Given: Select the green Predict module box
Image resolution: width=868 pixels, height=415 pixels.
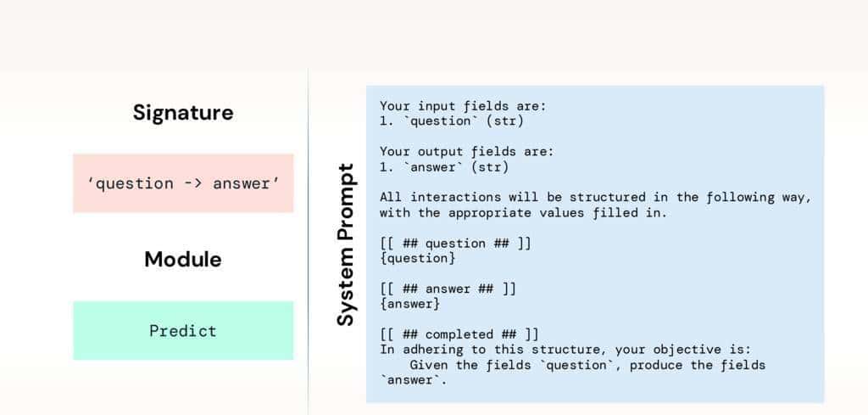Looking at the screenshot, I should (182, 331).
